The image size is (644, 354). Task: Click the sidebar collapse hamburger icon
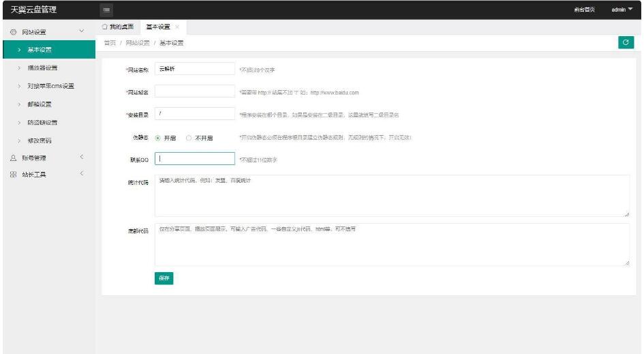[108, 10]
